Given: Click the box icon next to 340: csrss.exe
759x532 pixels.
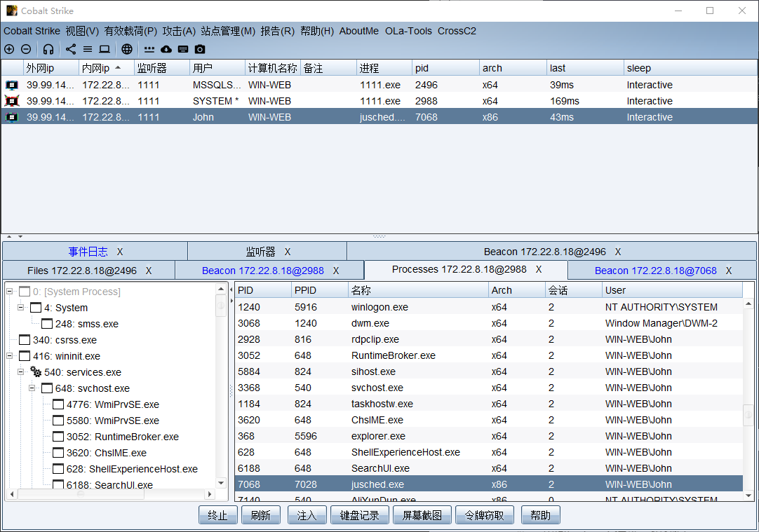Looking at the screenshot, I should click(x=25, y=340).
